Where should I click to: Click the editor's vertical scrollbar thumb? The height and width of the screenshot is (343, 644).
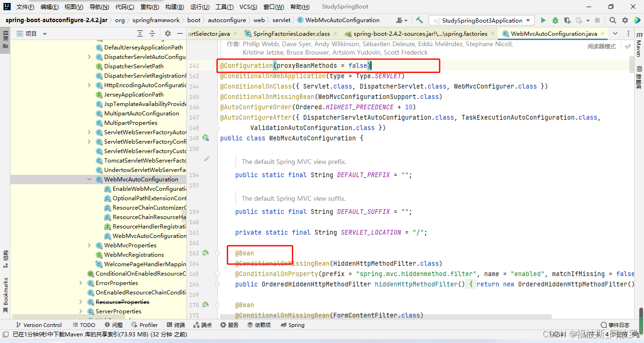point(632,65)
